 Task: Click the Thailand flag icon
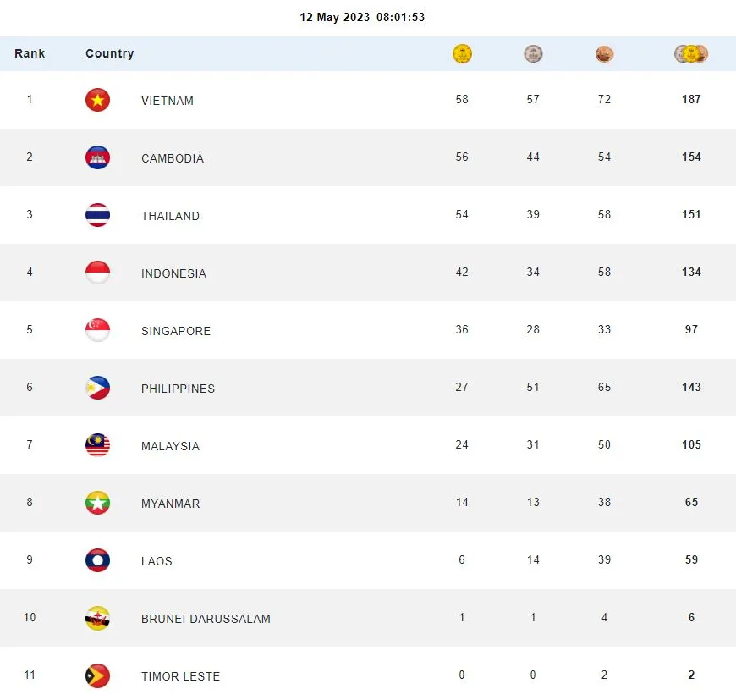pos(97,215)
